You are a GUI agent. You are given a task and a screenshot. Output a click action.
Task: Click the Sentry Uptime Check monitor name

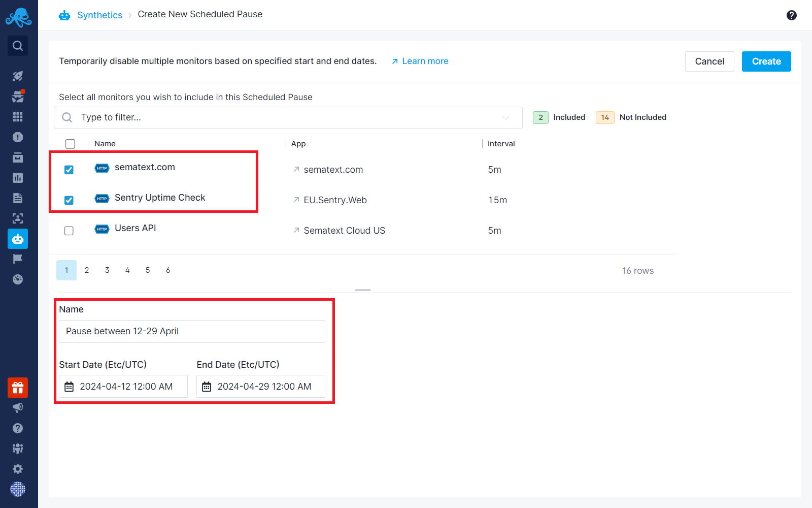[160, 198]
